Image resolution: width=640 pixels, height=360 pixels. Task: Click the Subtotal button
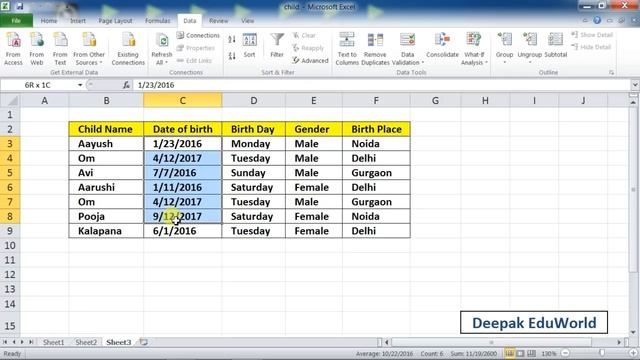pos(556,46)
